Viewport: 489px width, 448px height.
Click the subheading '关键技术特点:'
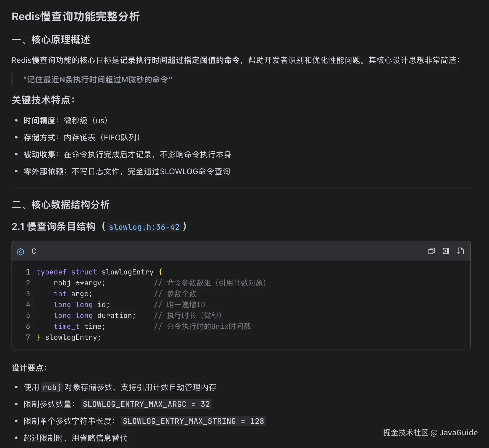click(43, 100)
